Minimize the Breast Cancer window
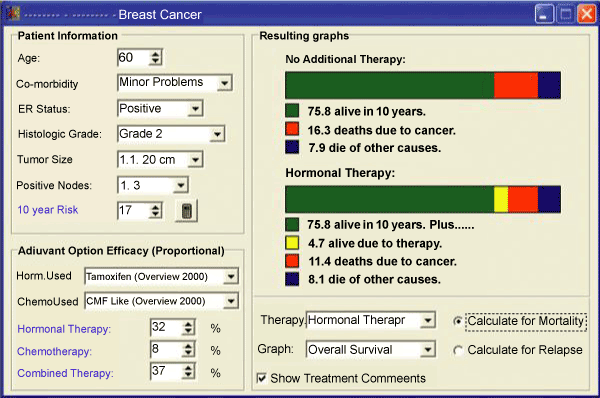The width and height of the screenshot is (600, 398). tap(544, 15)
